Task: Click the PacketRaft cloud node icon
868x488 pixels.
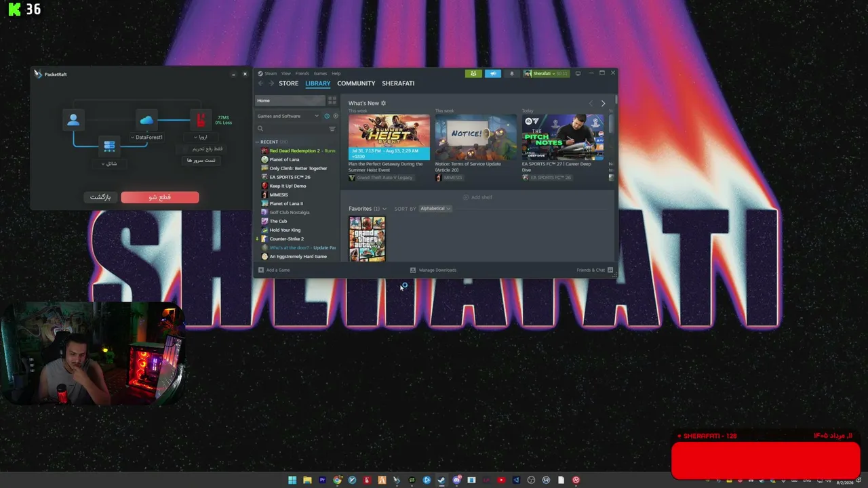Action: (x=146, y=120)
